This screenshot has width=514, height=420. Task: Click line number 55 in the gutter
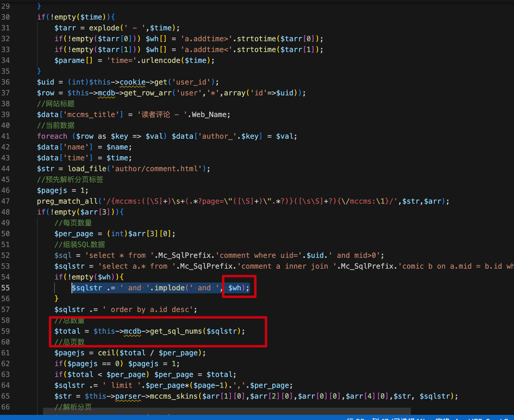pos(5,288)
